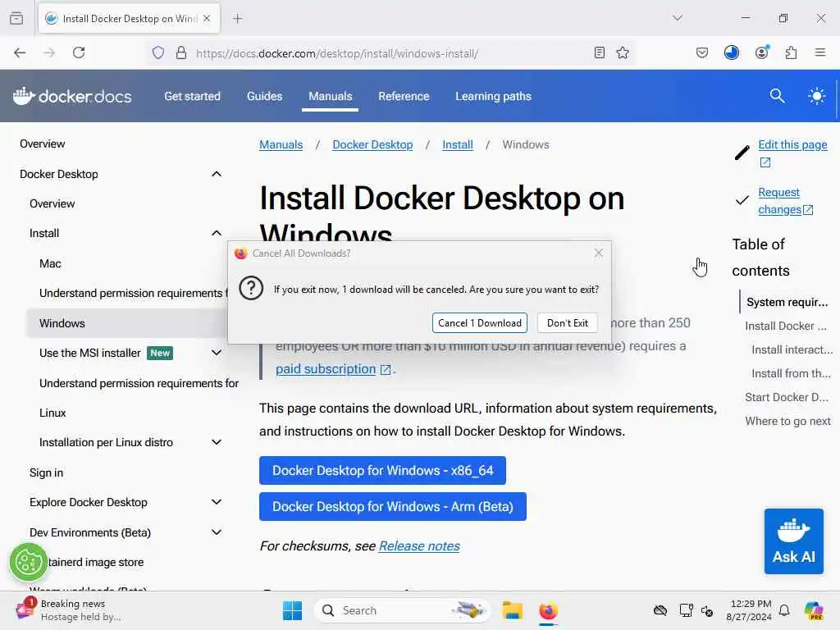Jump to Where to go next section
Viewport: 840px width, 630px height.
tap(787, 421)
